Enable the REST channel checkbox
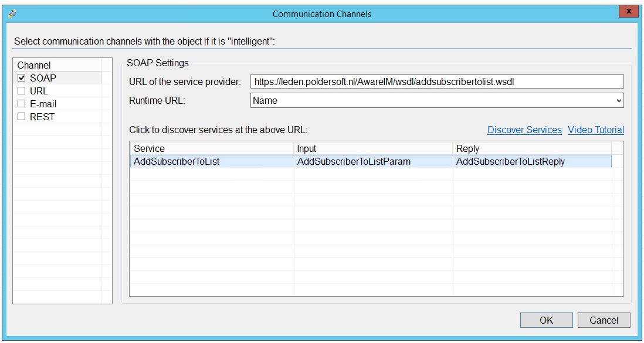This screenshot has height=343, width=644. pos(21,117)
